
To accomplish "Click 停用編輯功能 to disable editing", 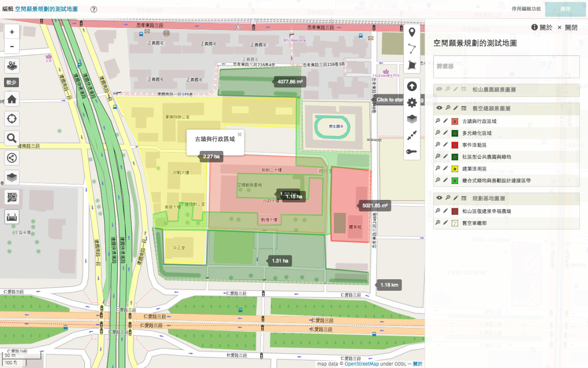I will tap(526, 9).
